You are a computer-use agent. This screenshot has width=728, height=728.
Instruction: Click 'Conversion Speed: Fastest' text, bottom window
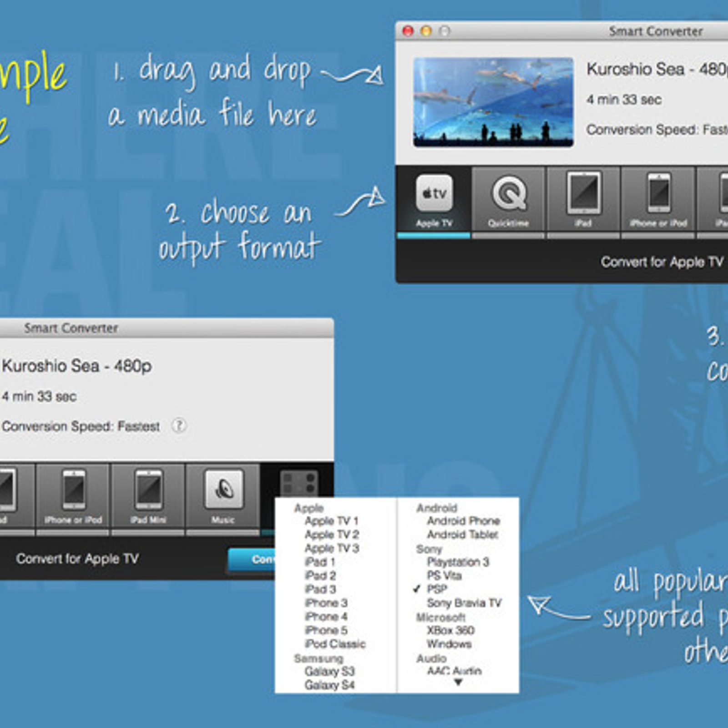tap(81, 426)
